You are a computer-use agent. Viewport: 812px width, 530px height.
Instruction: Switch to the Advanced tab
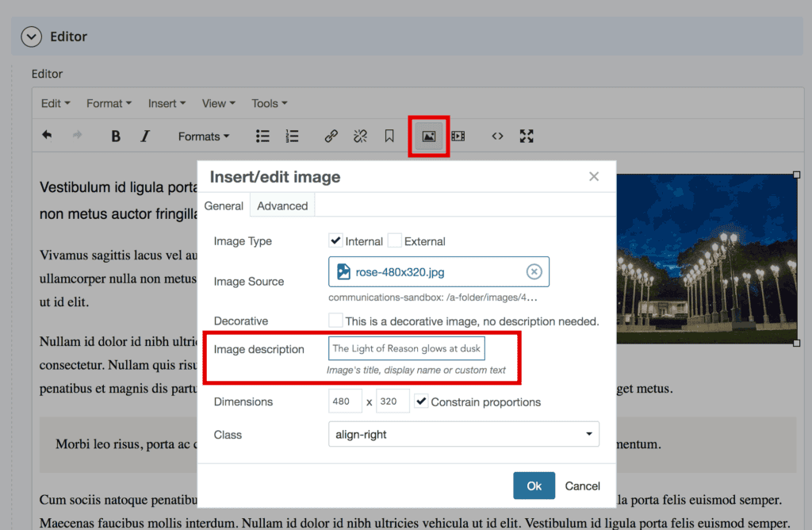282,205
